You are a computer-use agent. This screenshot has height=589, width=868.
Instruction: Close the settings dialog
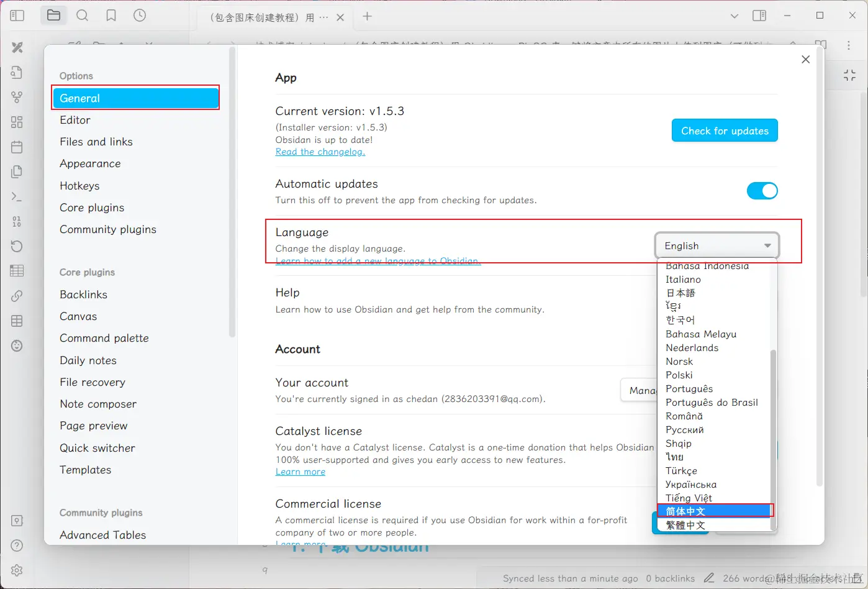click(x=805, y=59)
